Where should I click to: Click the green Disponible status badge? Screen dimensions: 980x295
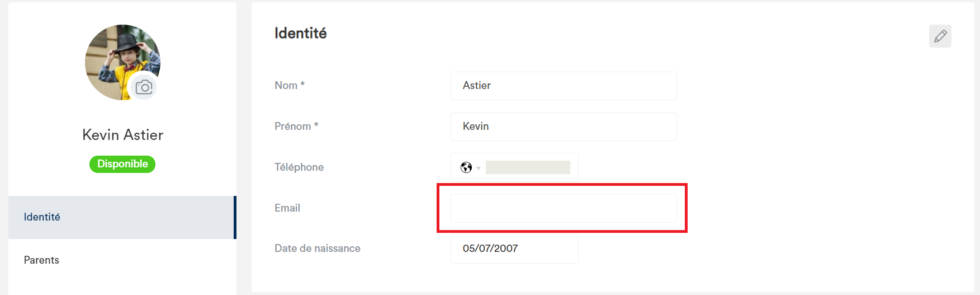(122, 164)
